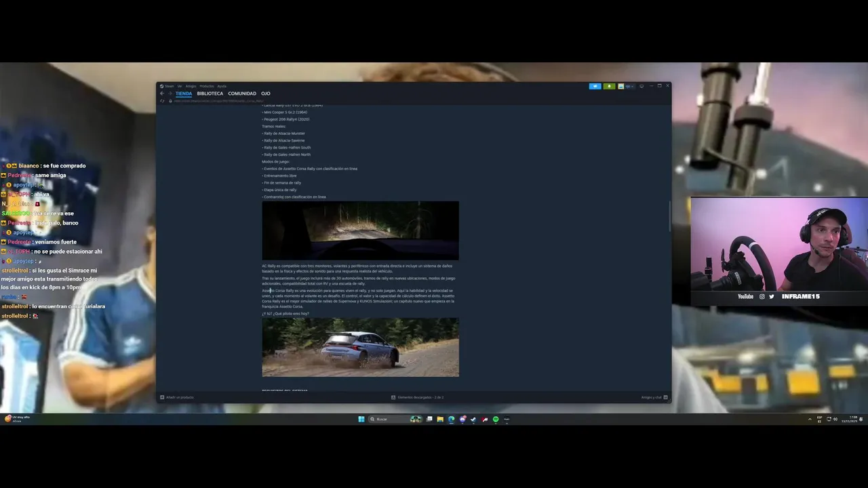
Task: Grab the Steam page vertical scrollbar
Action: click(670, 216)
